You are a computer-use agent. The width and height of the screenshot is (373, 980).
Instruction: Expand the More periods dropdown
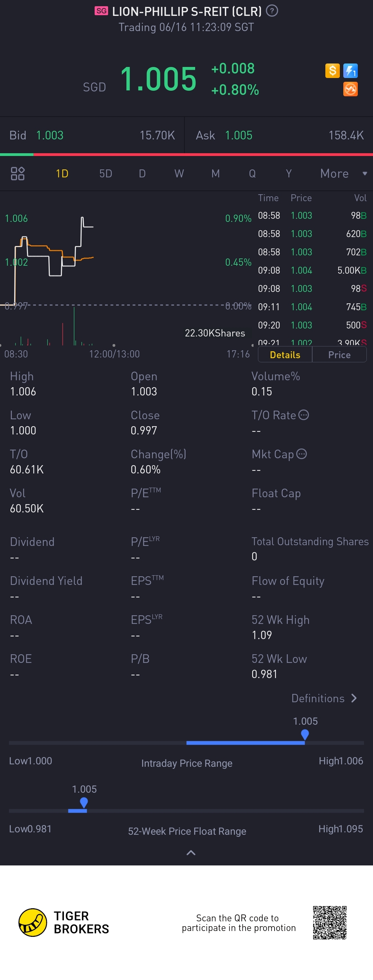coord(343,174)
